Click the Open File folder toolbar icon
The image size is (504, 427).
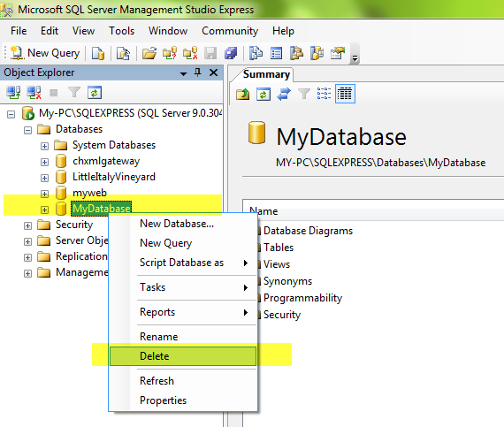point(149,53)
